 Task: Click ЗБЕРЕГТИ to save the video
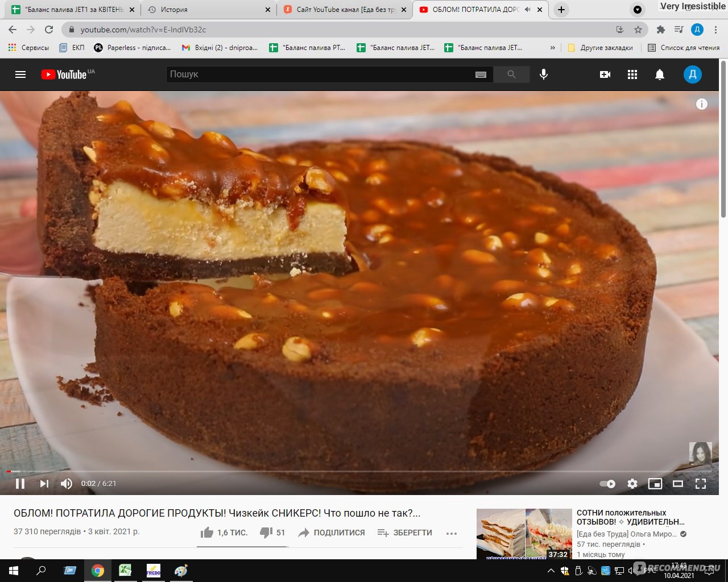[x=404, y=533]
